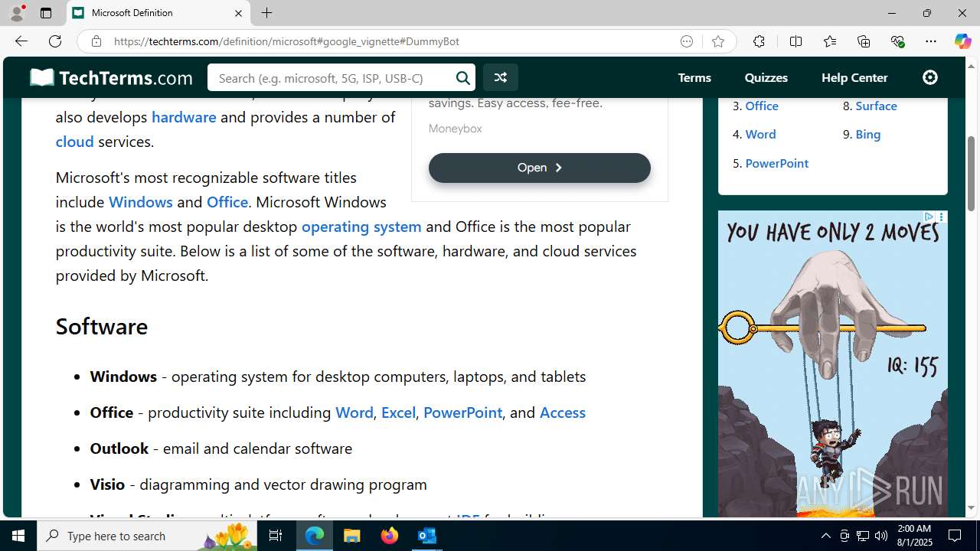
Task: Click the 'Moneybox' advertiser label
Action: point(455,129)
